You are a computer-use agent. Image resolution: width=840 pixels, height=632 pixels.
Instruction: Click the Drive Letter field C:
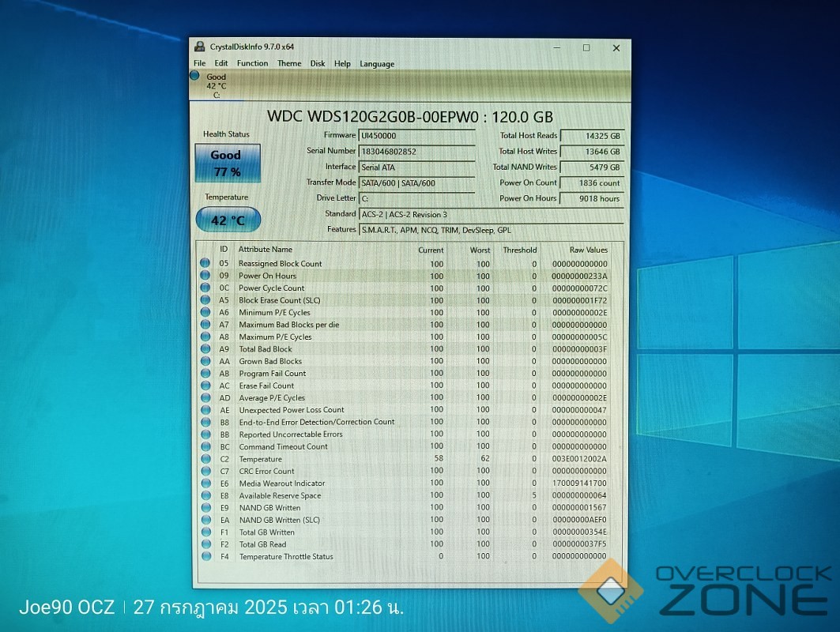[416, 199]
